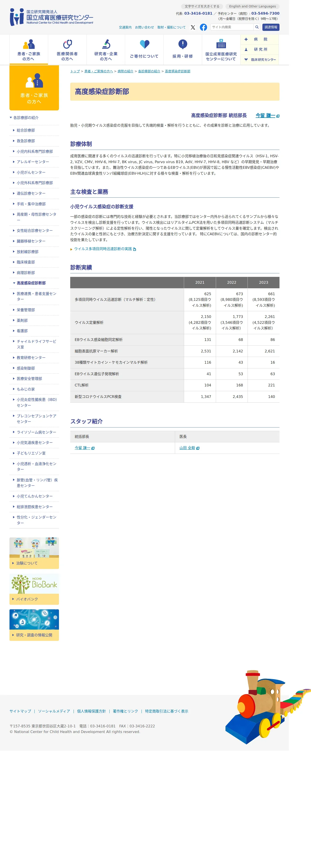
Task: Click the microscope icon for 研究者・企業の方へ
Action: tap(106, 44)
